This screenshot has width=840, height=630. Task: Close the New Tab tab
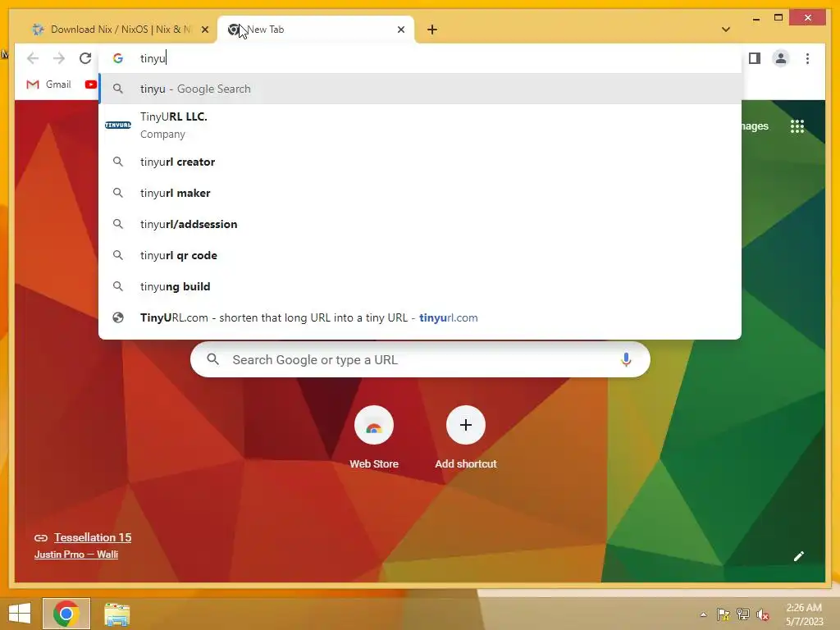click(400, 30)
